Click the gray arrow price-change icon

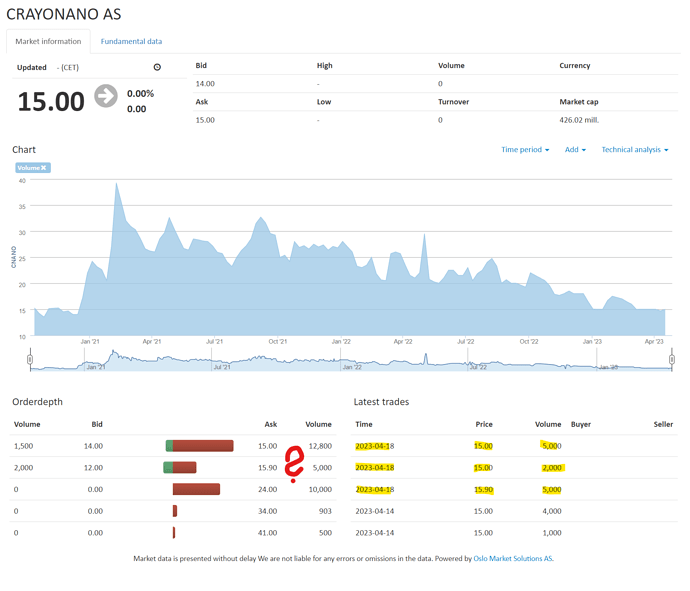[x=106, y=96]
